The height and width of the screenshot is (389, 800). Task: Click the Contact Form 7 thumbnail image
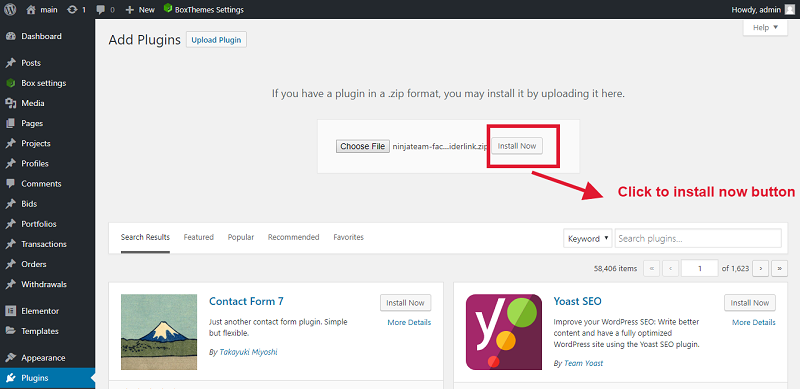159,332
